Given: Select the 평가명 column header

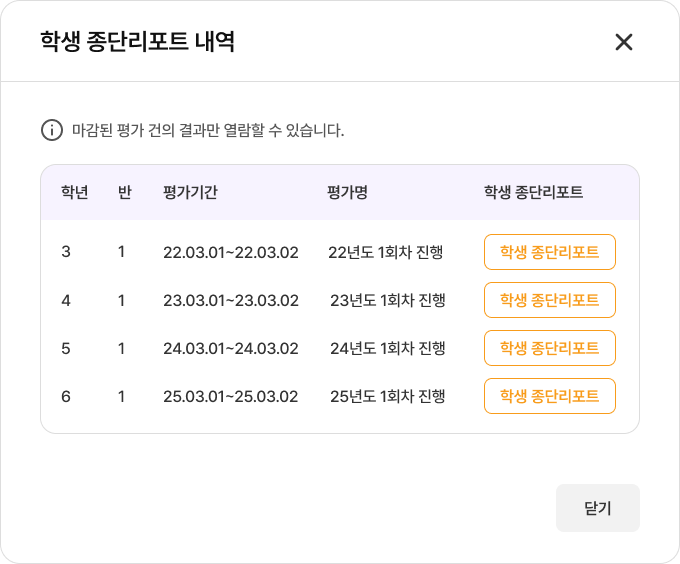Looking at the screenshot, I should [347, 192].
